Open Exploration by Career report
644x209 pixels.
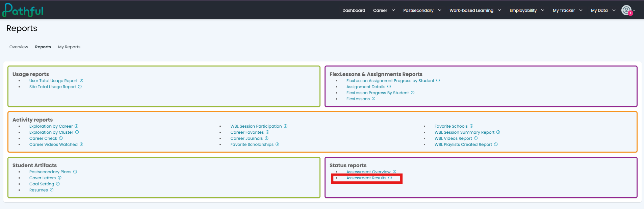[51, 126]
